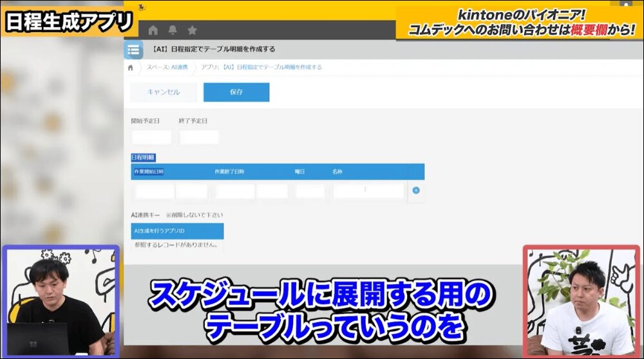Add a row with the plus icon

[x=415, y=190]
